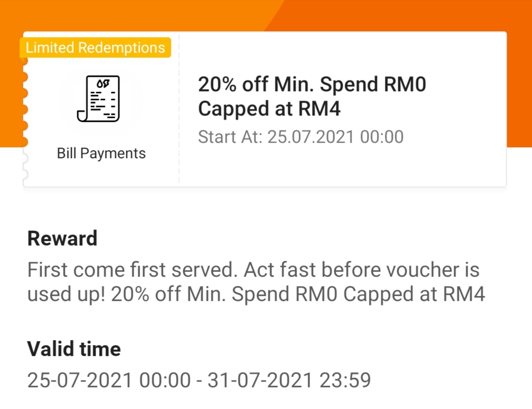The height and width of the screenshot is (409, 532).
Task: Tap 'First come first served' description line
Action: click(x=253, y=270)
